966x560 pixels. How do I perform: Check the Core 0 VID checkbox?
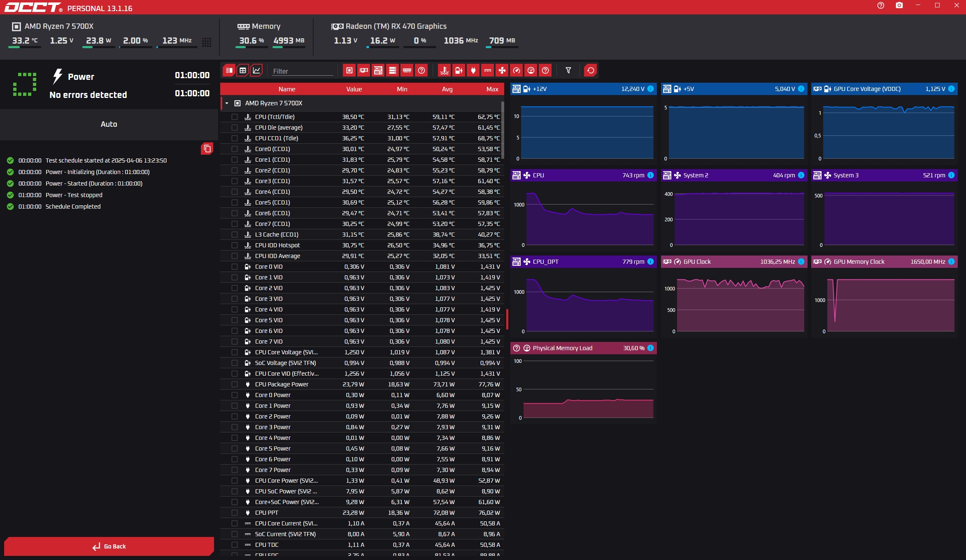[235, 267]
